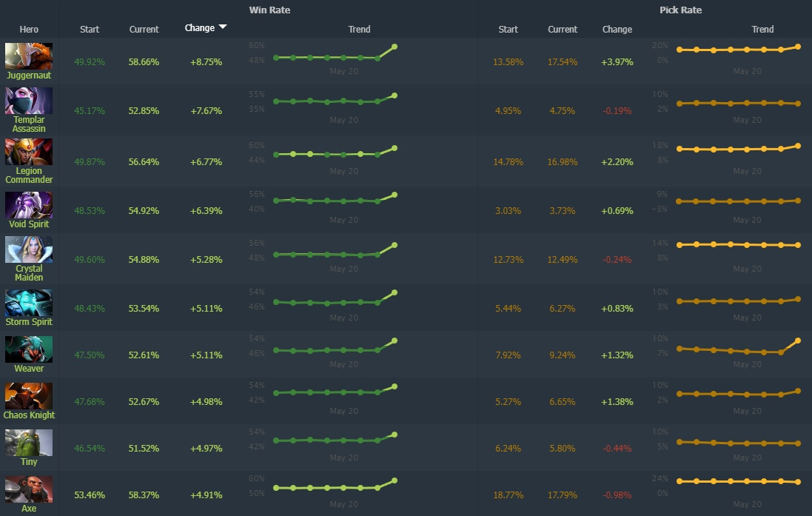This screenshot has height=516, width=812.
Task: Select Crystal Maiden current win rate 54.88%
Action: [x=144, y=260]
